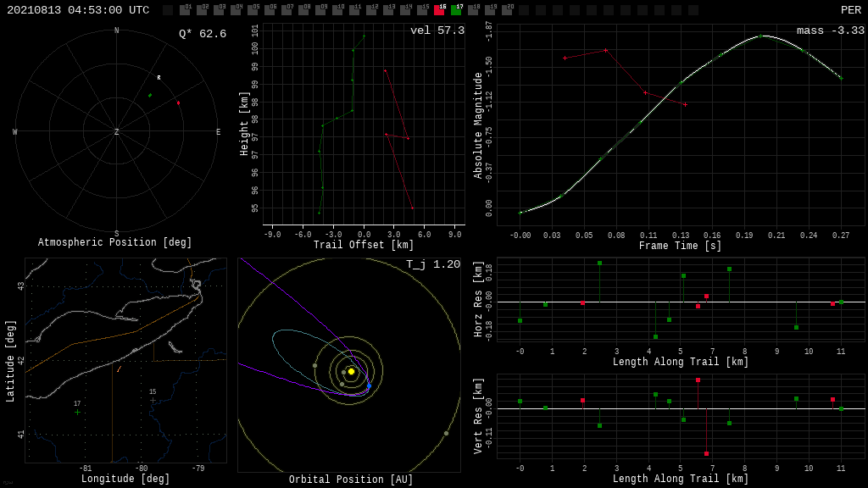Select station indicator box 09
The width and height of the screenshot is (868, 488).
pos(320,9)
